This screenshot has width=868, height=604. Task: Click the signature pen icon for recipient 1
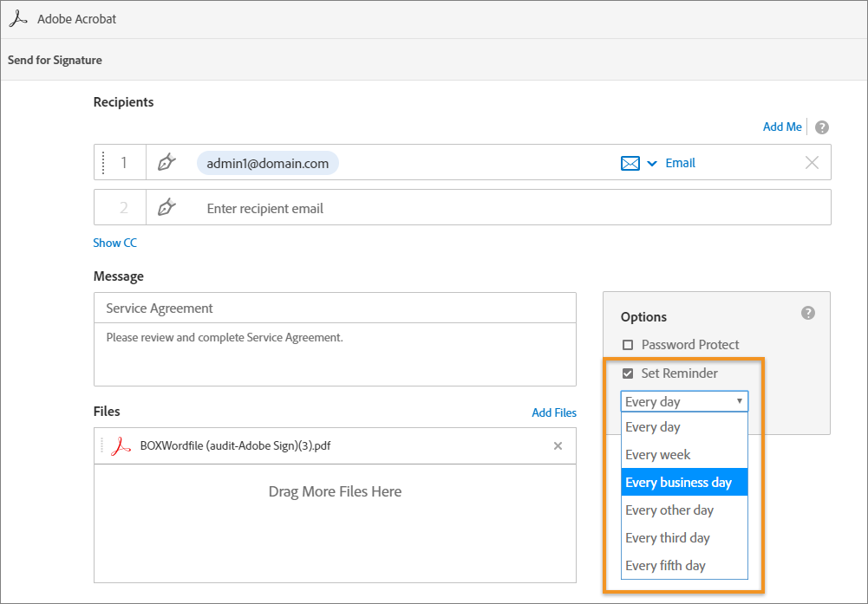click(166, 162)
